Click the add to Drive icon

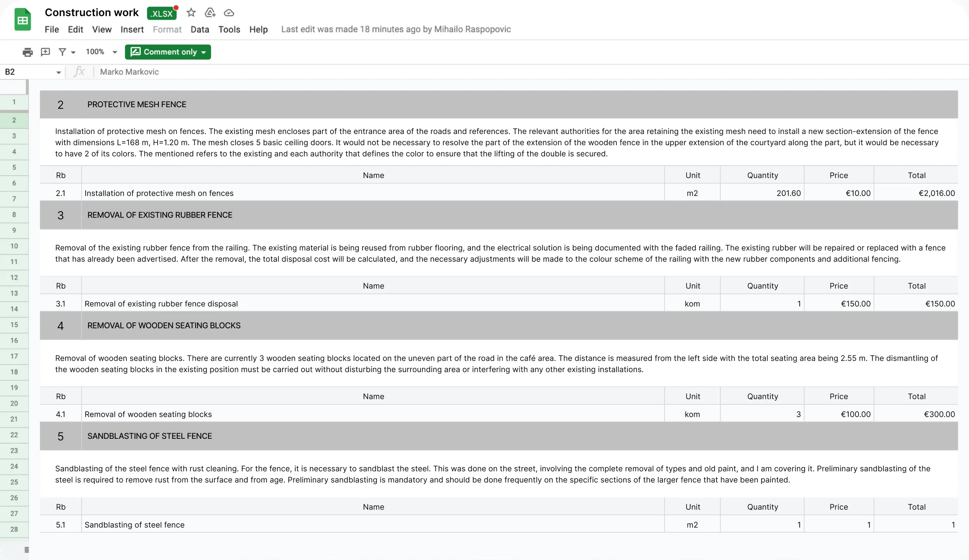pyautogui.click(x=210, y=13)
